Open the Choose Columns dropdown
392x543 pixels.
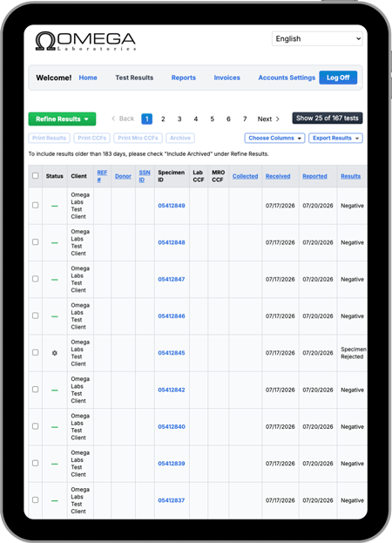pos(274,139)
